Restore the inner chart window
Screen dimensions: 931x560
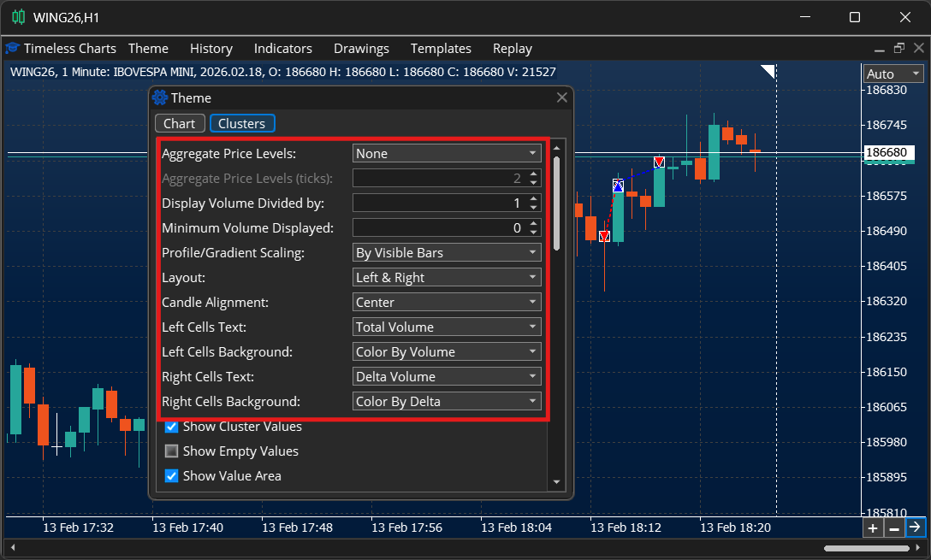click(x=899, y=48)
